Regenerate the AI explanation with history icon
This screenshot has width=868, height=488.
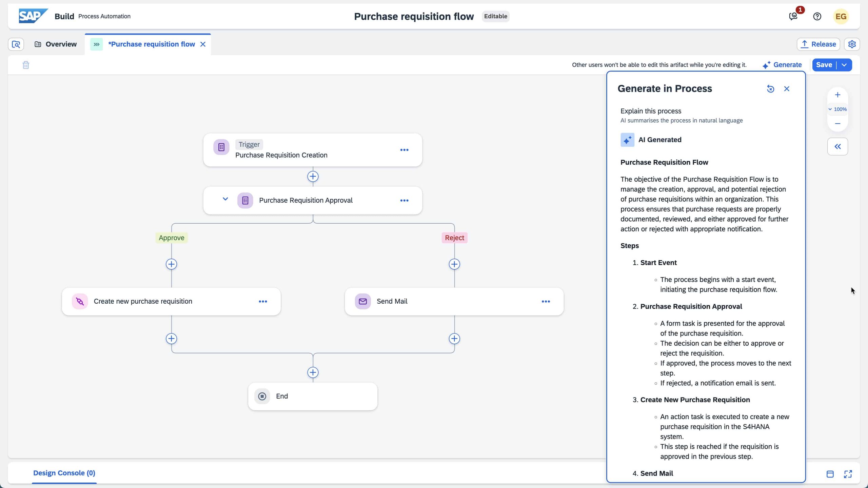(x=770, y=89)
